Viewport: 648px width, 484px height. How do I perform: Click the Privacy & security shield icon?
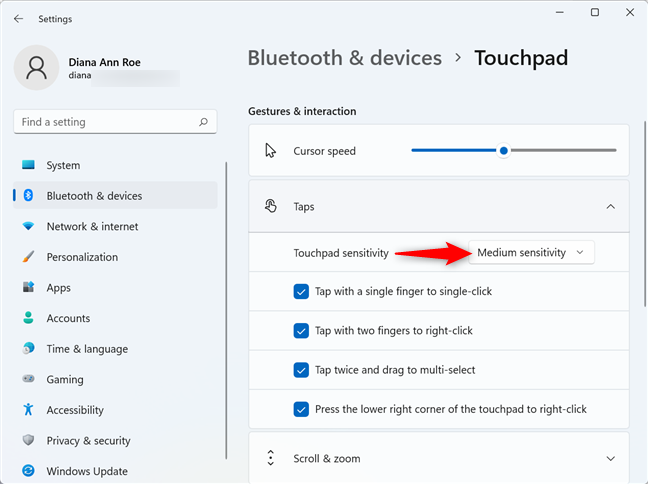(28, 440)
